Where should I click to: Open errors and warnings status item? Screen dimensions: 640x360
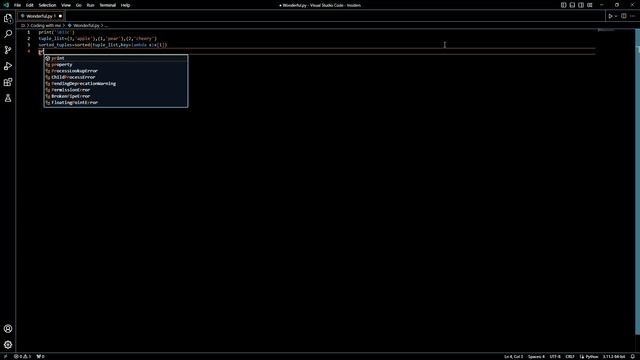click(x=22, y=356)
